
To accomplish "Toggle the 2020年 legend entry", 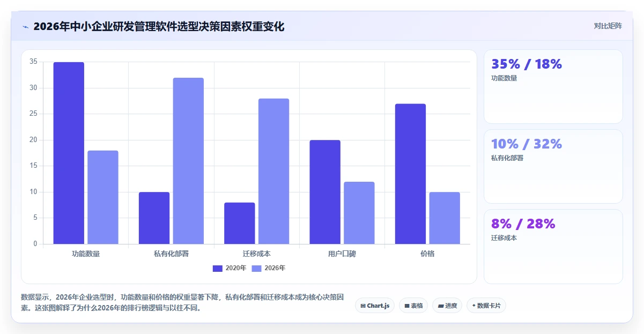I will 230,268.
